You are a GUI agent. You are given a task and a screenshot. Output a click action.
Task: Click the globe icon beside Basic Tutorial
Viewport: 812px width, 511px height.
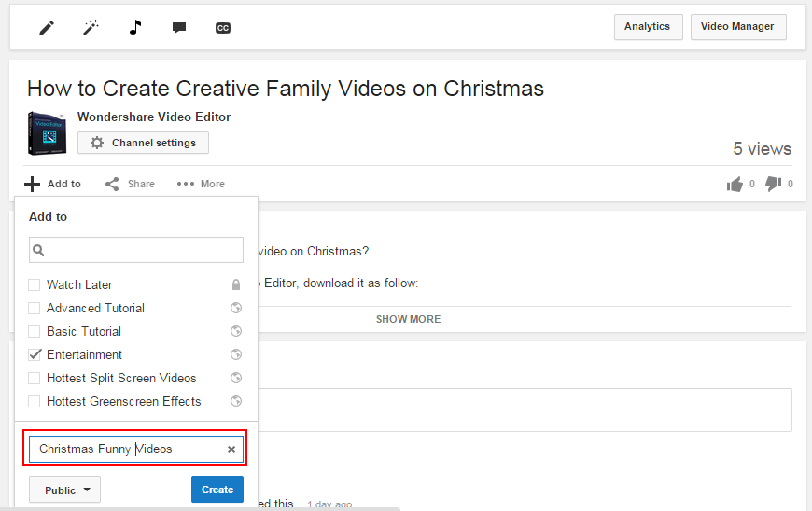pos(236,332)
